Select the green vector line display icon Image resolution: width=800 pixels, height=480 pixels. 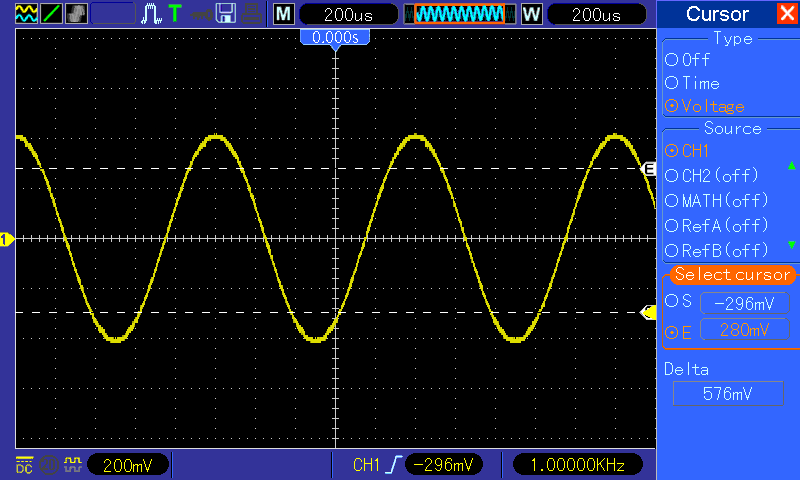(x=52, y=13)
